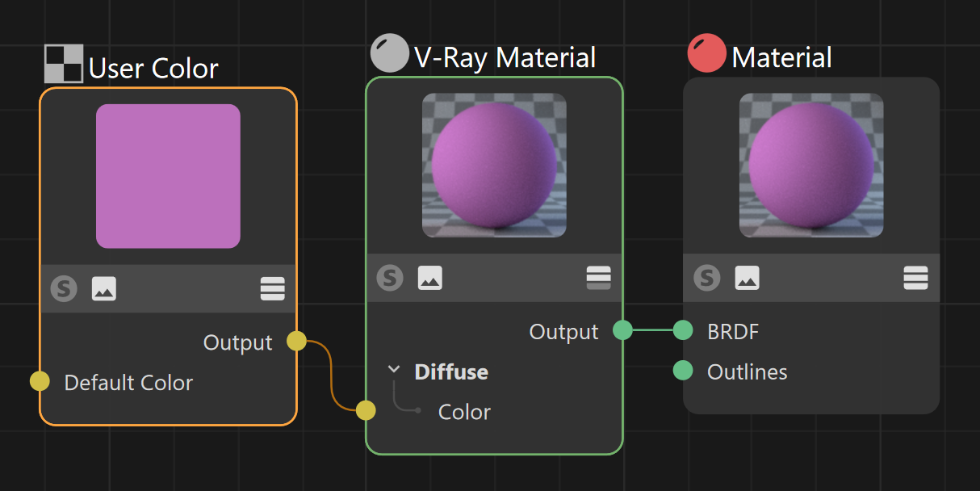Viewport: 980px width, 491px height.
Task: Click the BRDF label
Action: coord(733,331)
